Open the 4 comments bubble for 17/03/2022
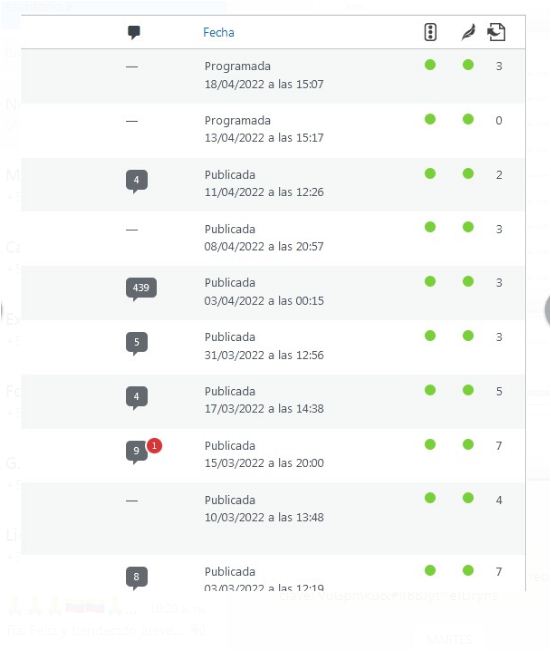 click(137, 397)
